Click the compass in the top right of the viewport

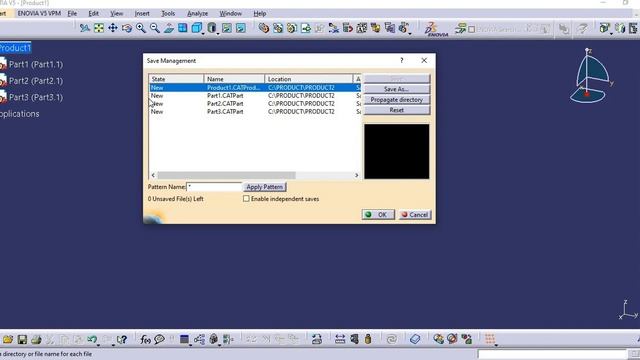tap(591, 76)
